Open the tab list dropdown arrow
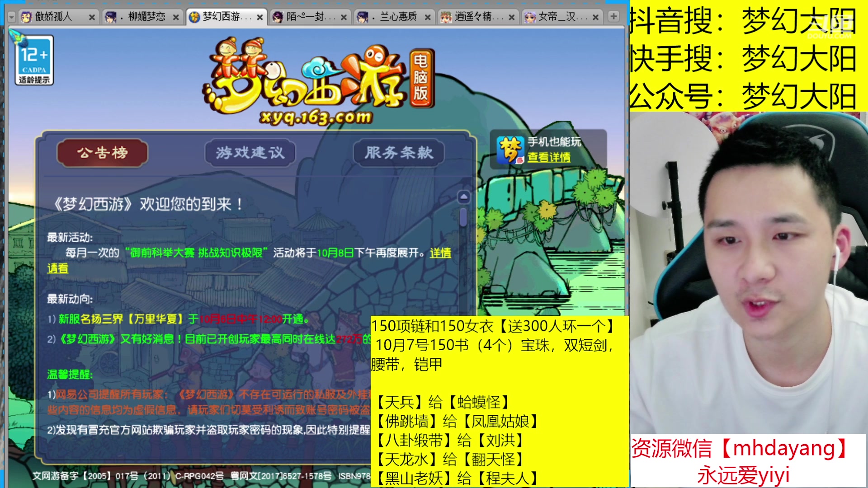868x488 pixels. (x=12, y=17)
